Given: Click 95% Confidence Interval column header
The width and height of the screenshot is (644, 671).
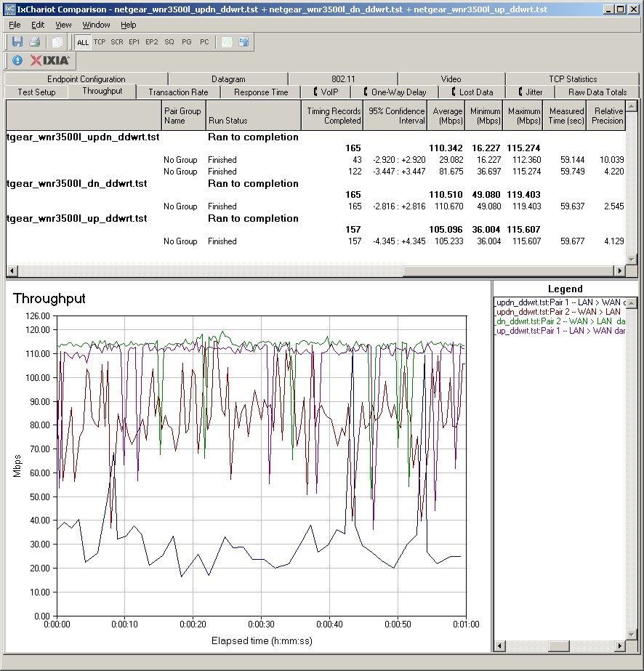Looking at the screenshot, I should (395, 116).
